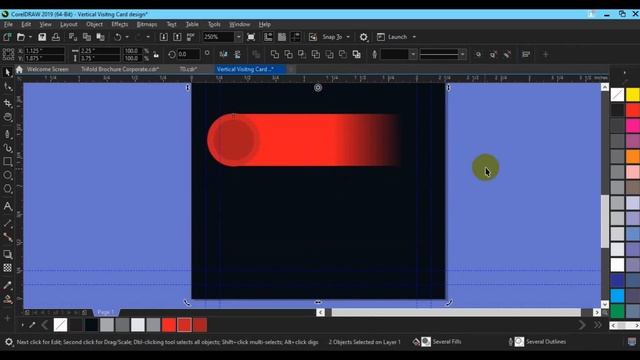Toggle show rulers icon
This screenshot has width=640, height=360.
point(268,37)
